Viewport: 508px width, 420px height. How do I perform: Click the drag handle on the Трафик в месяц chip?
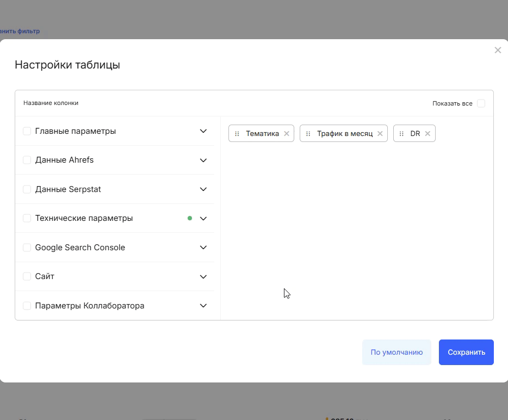308,133
